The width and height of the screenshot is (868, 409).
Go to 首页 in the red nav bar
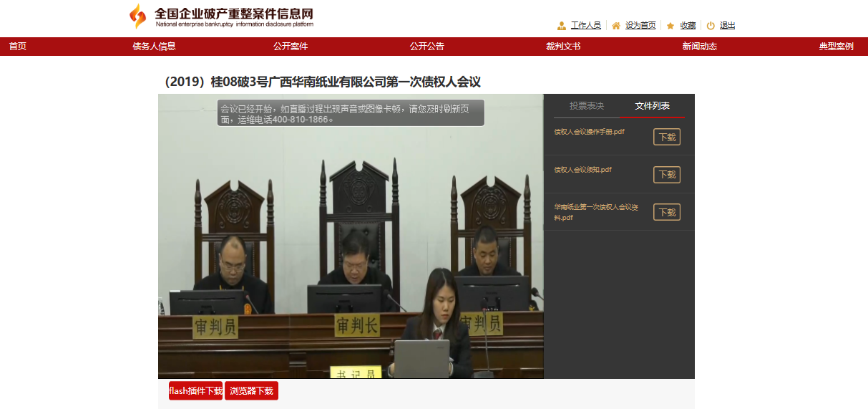click(x=18, y=47)
